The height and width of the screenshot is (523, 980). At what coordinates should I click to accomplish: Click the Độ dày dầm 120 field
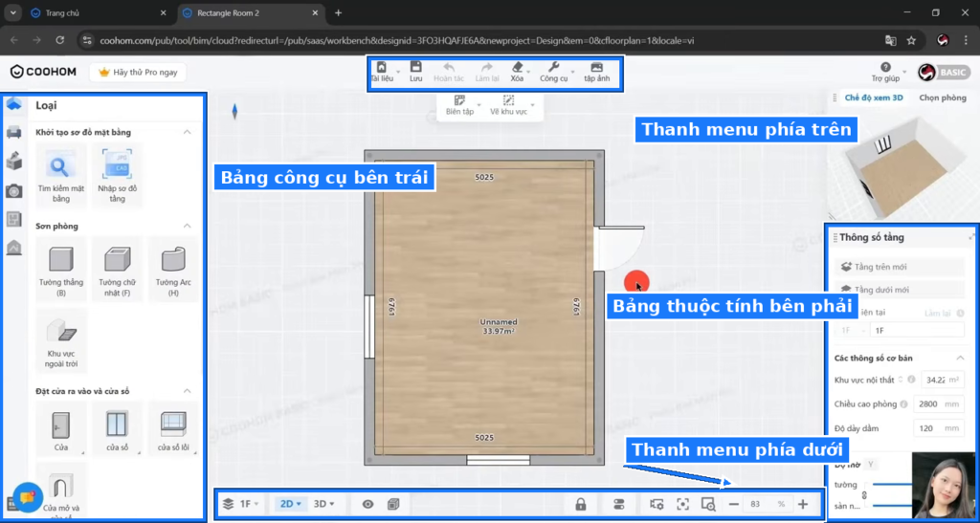(938, 428)
